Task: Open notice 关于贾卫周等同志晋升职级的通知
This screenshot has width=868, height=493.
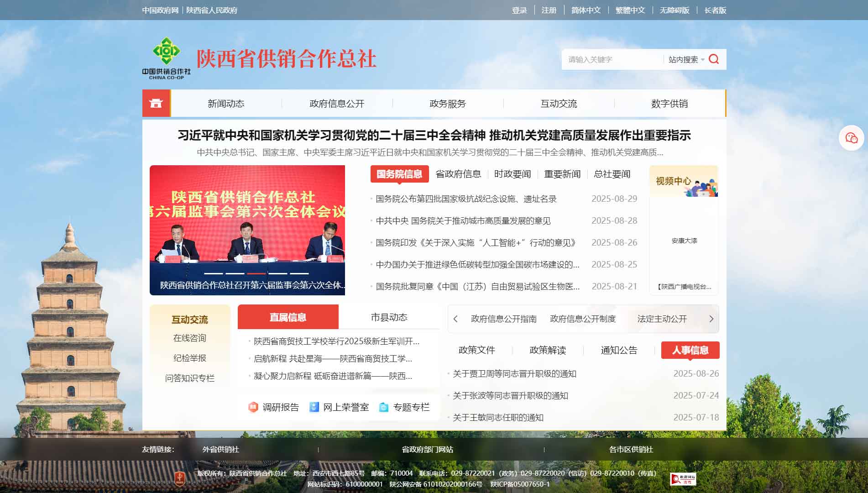Action: click(x=514, y=373)
